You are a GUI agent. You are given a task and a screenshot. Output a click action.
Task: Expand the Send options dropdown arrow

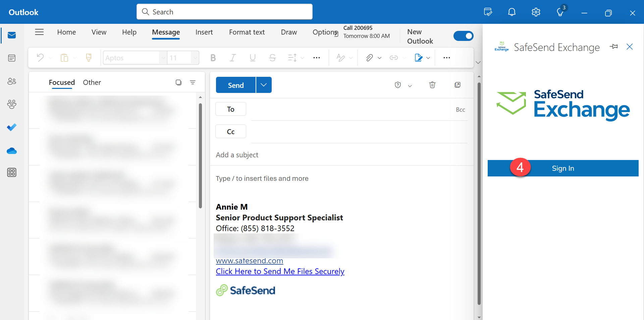point(264,85)
